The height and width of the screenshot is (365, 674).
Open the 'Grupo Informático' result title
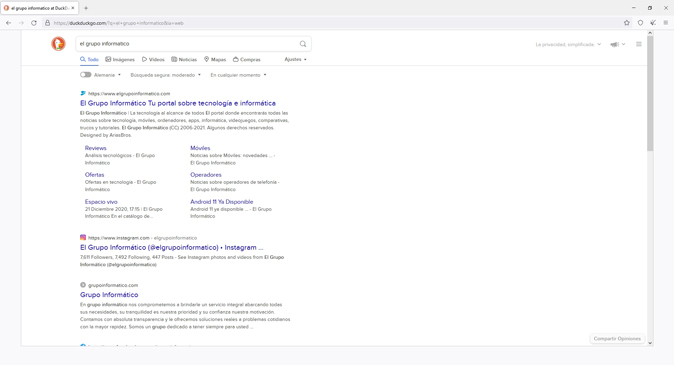(x=109, y=294)
